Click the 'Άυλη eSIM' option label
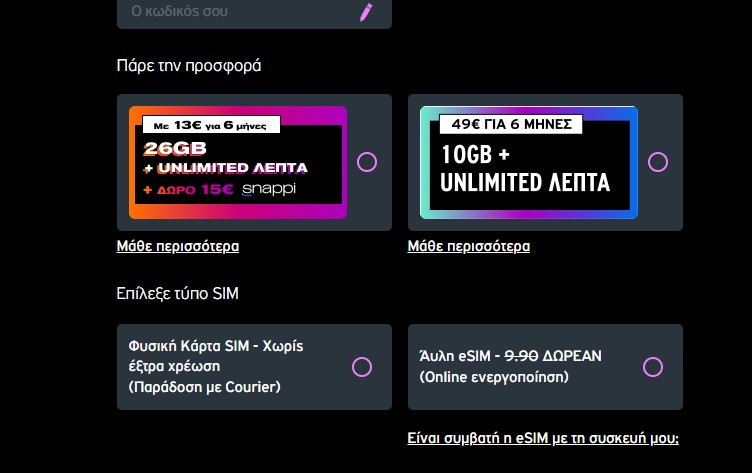The width and height of the screenshot is (752, 473). tap(459, 355)
